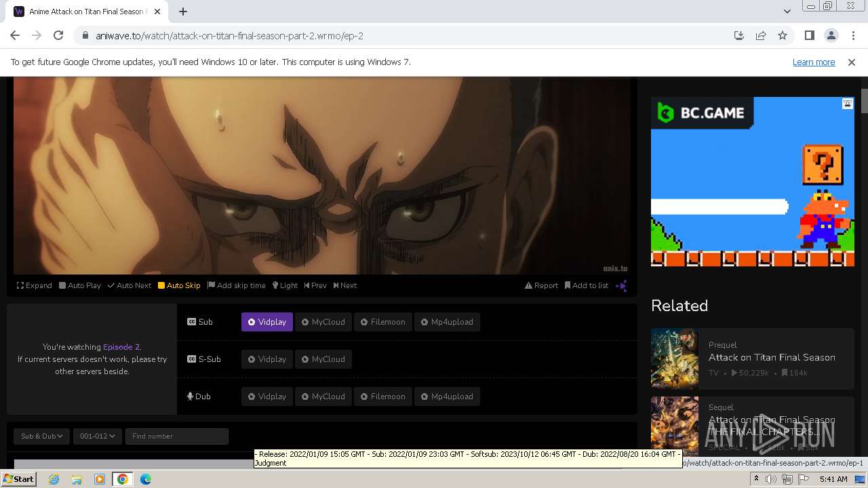Viewport: 868px width, 488px height.
Task: Select Sub MyCloud server
Action: 323,322
